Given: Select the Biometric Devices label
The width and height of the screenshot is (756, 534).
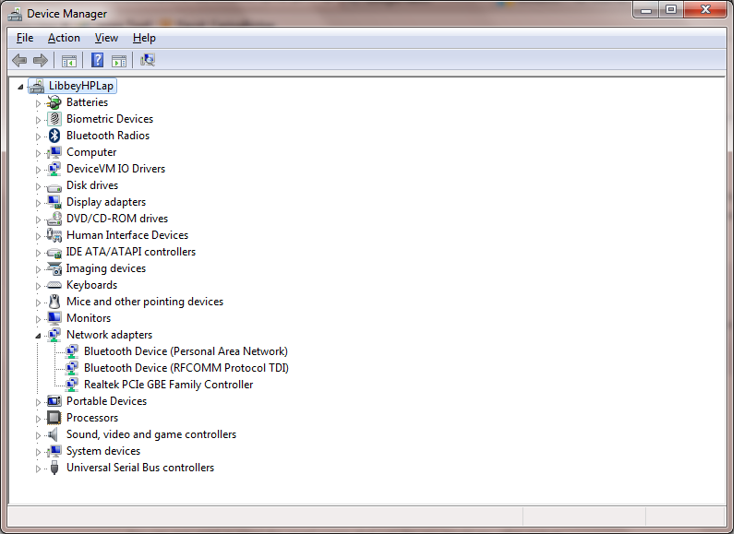Looking at the screenshot, I should point(110,119).
